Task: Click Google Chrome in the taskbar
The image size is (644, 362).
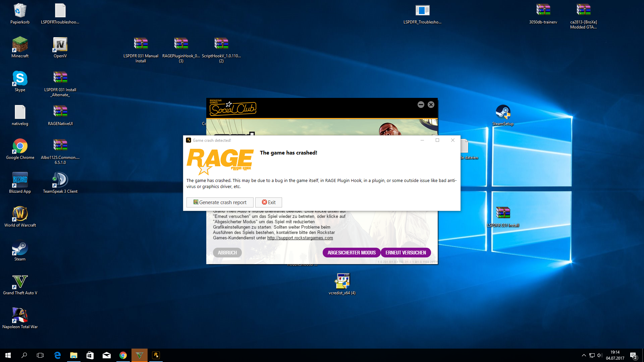Action: tap(123, 355)
